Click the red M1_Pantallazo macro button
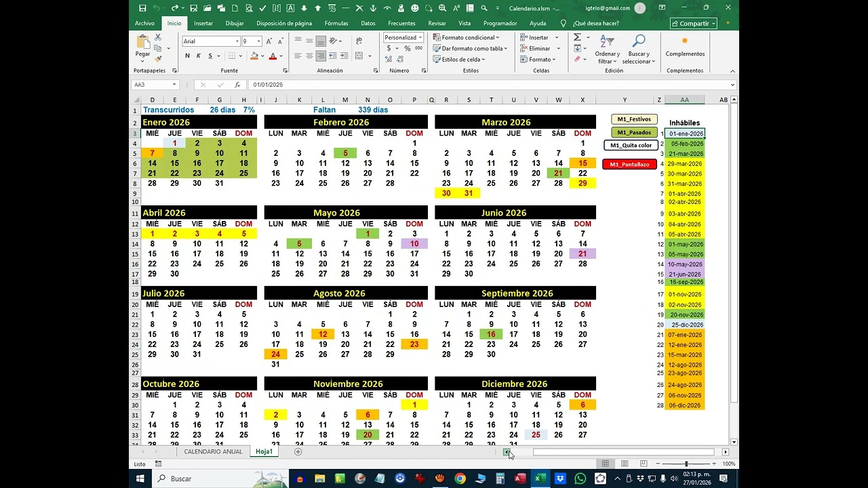The width and height of the screenshot is (868, 488). tap(629, 164)
